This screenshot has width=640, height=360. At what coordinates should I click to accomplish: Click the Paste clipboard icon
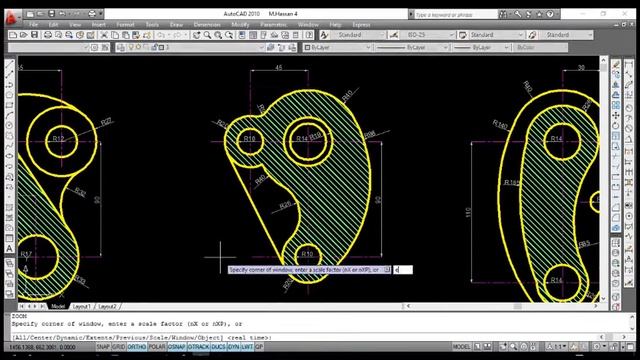(x=126, y=35)
